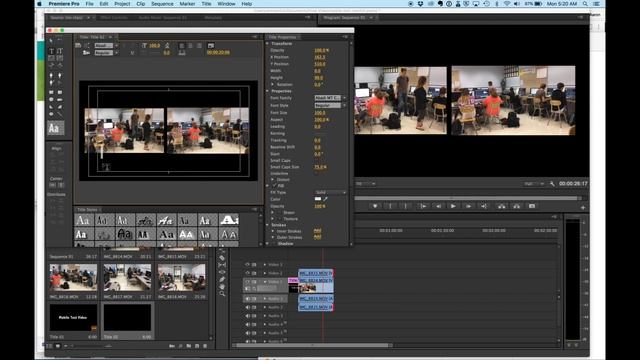640x360 pixels.
Task: Click the large Aa style preview swatch
Action: [x=56, y=128]
